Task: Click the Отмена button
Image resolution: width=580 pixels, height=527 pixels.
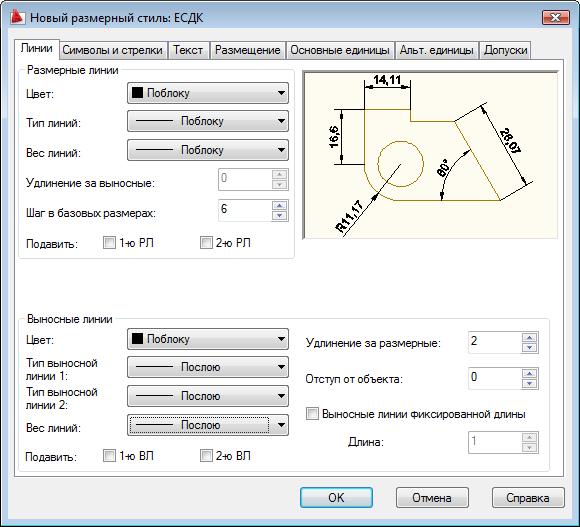Action: (x=432, y=497)
